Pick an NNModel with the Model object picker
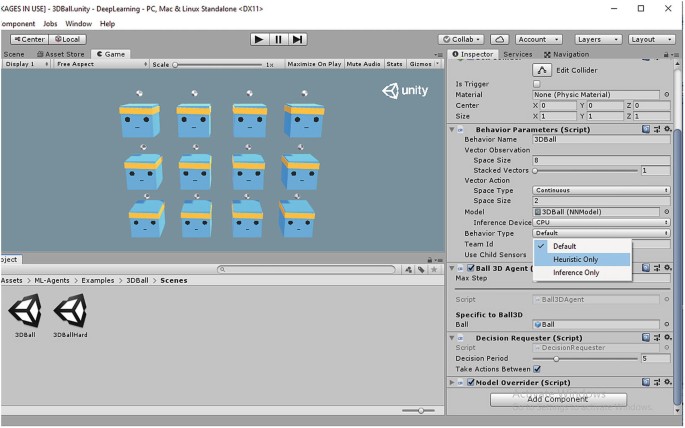The image size is (685, 428). tap(667, 212)
